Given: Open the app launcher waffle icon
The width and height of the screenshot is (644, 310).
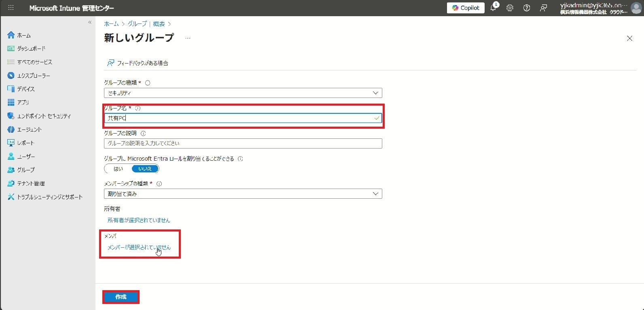Looking at the screenshot, I should coord(11,8).
